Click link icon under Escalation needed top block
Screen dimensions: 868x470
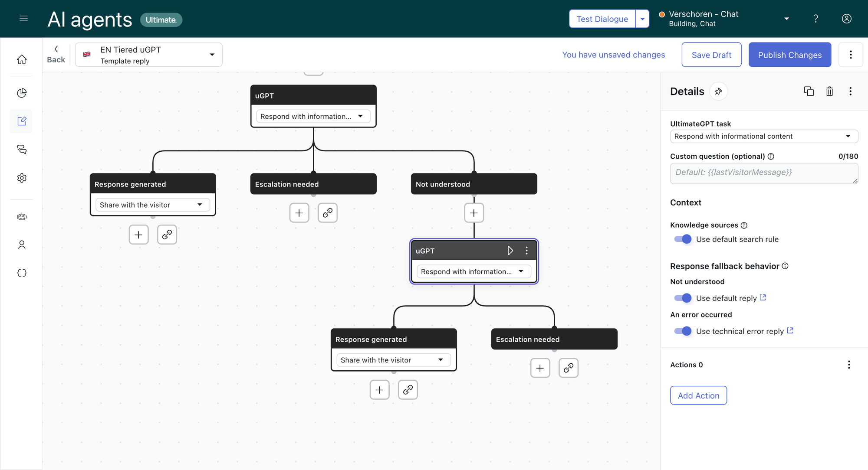pos(327,213)
